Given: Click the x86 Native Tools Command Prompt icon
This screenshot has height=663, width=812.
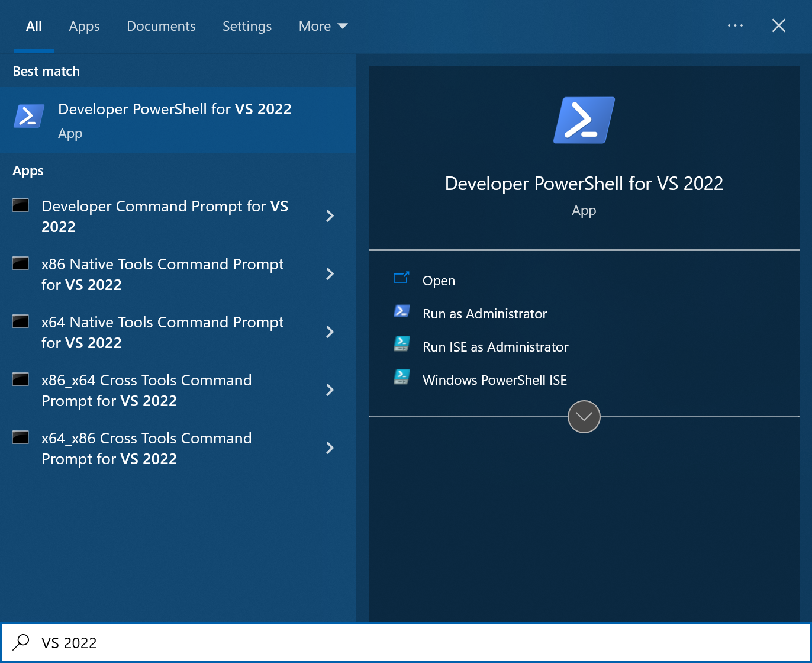Looking at the screenshot, I should (x=21, y=263).
